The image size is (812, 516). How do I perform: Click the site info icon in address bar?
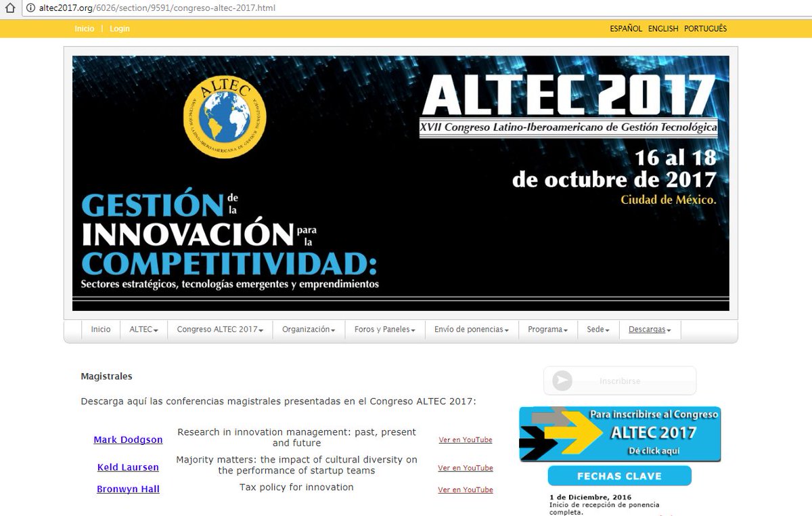31,9
